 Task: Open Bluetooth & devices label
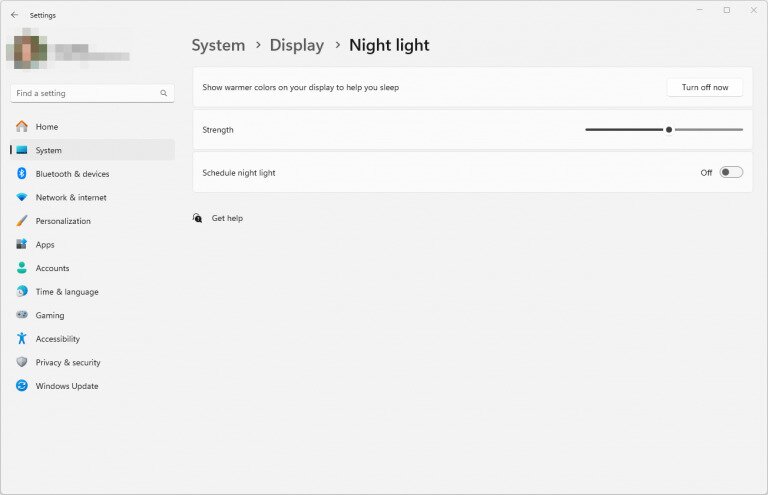(x=72, y=174)
